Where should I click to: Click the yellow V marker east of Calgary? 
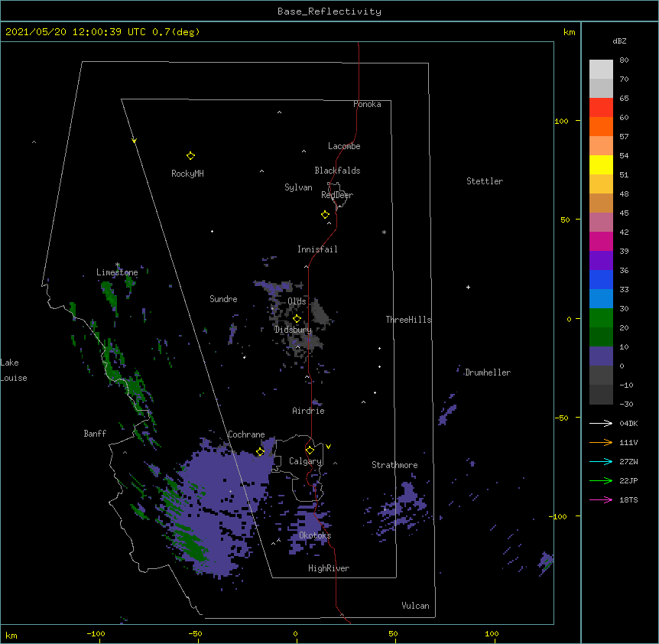(328, 447)
